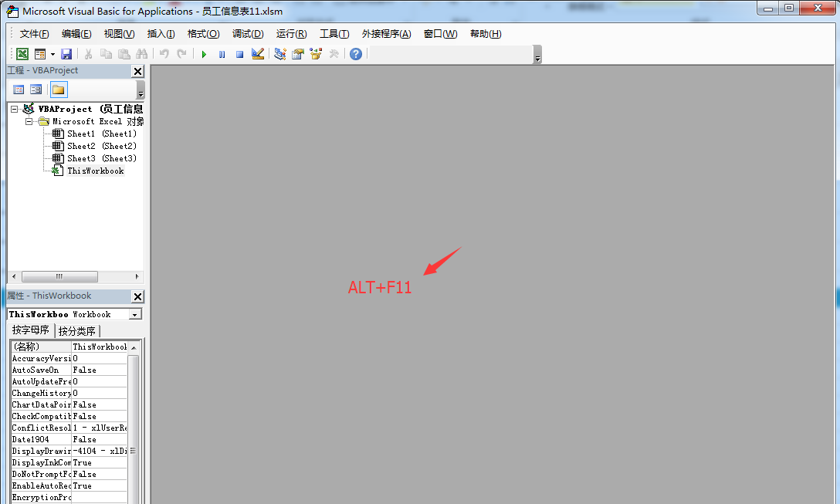
Task: Close the 属性 - ThisWorkbook panel
Action: click(x=137, y=296)
